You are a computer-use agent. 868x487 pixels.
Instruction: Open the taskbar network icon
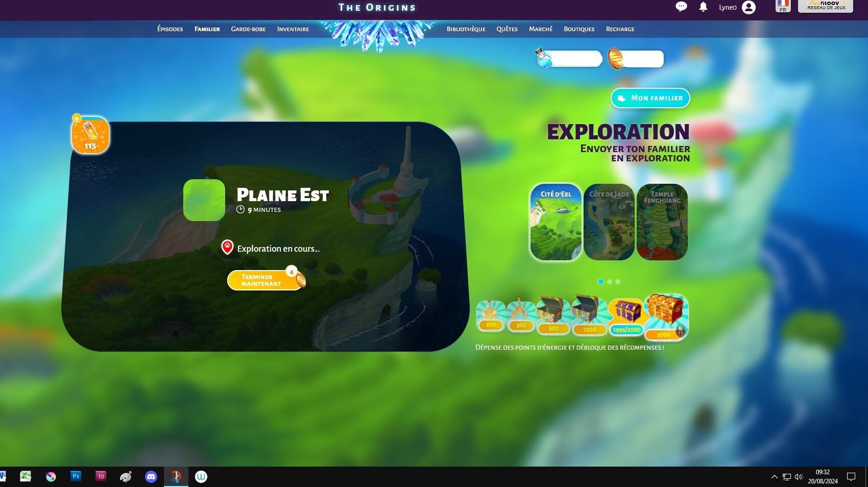coord(787,477)
